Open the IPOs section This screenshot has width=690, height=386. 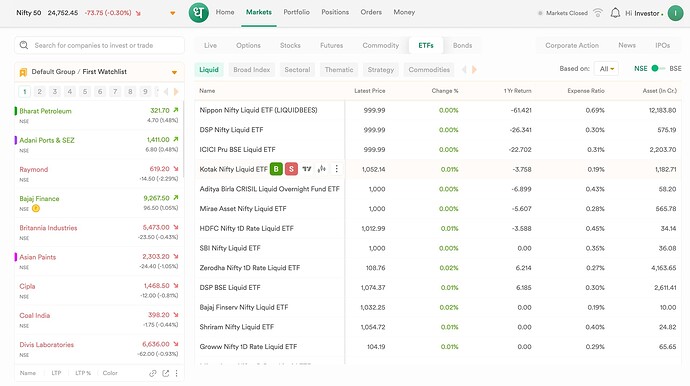pos(662,45)
